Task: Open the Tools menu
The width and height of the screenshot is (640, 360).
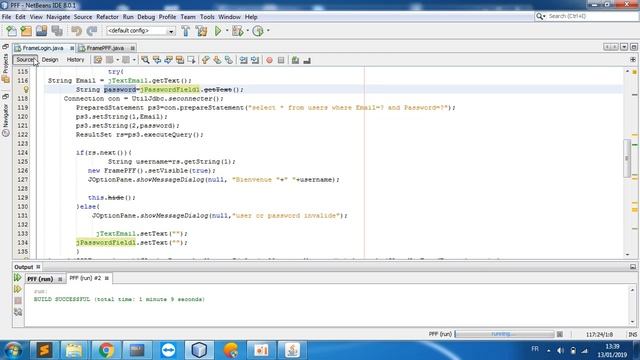Action: pyautogui.click(x=207, y=17)
